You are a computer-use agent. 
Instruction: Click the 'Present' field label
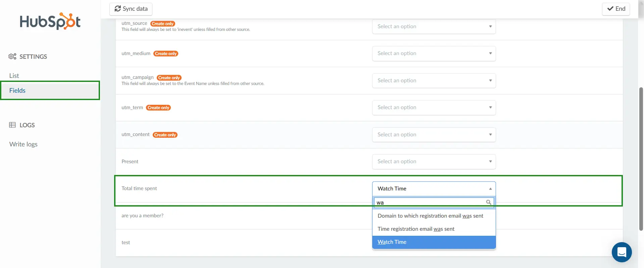tap(130, 162)
